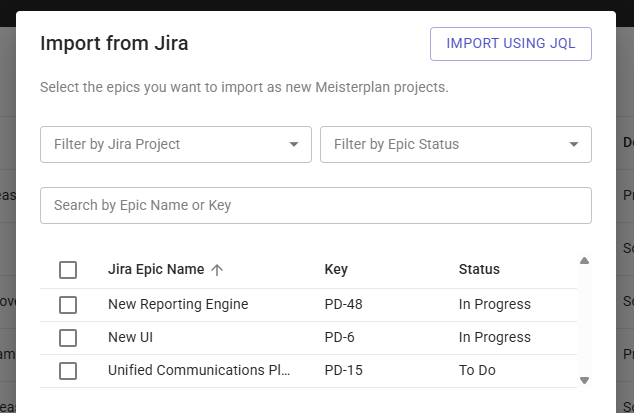Select the New UI epic name
This screenshot has height=413, width=634.
point(130,337)
